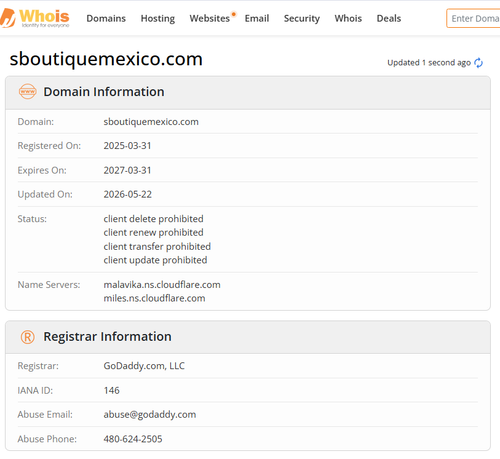Click the sboutiquemexico.com page heading
500x459 pixels.
pyautogui.click(x=106, y=59)
